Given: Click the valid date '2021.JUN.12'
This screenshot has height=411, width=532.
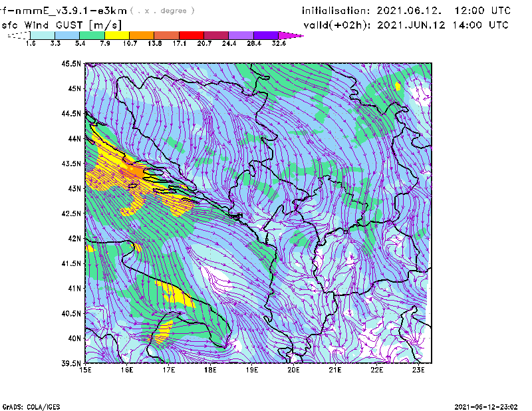Looking at the screenshot, I should (411, 25).
